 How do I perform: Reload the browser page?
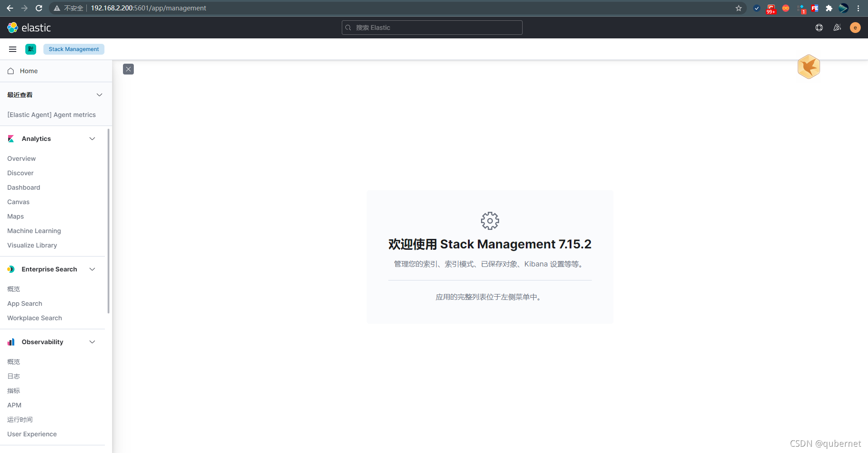click(x=39, y=8)
